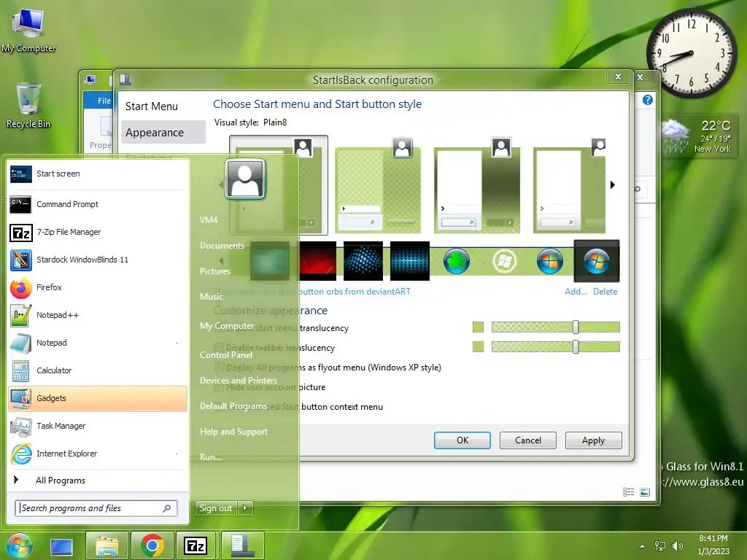Open Calculator from start menu
Screen dimensions: 747x560
pos(98,370)
